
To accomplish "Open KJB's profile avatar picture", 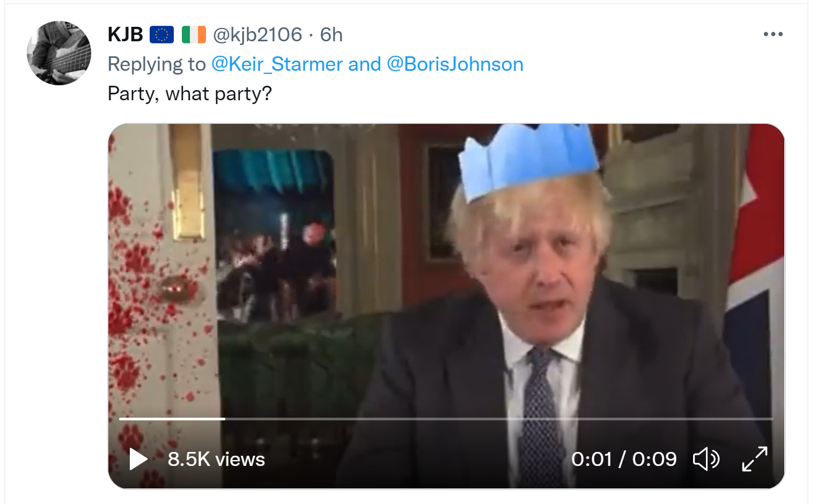I will [x=59, y=53].
